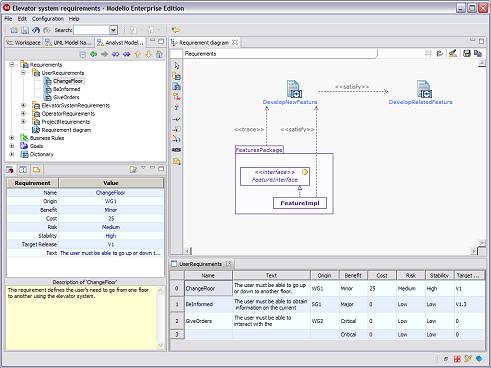Click the WG2 origin cell in table

[324, 321]
